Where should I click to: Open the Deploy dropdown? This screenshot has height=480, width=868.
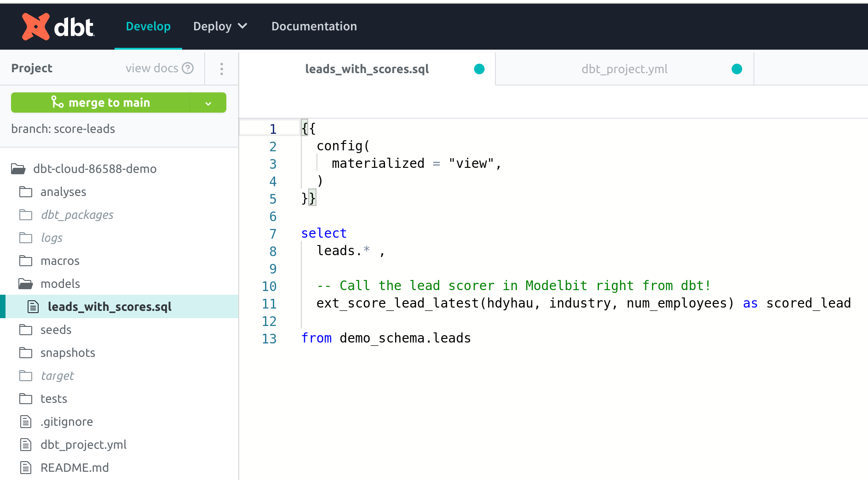220,26
